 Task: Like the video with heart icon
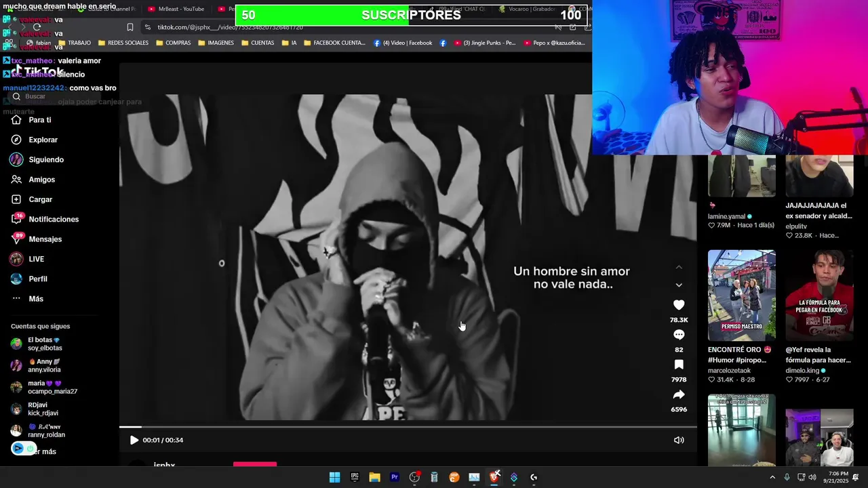[679, 305]
